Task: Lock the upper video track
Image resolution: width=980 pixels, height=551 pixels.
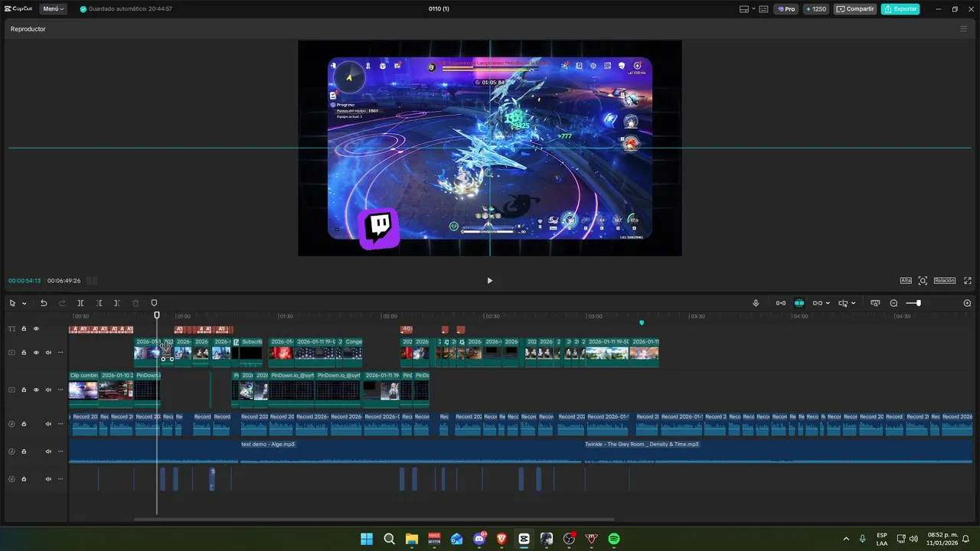Action: 24,353
